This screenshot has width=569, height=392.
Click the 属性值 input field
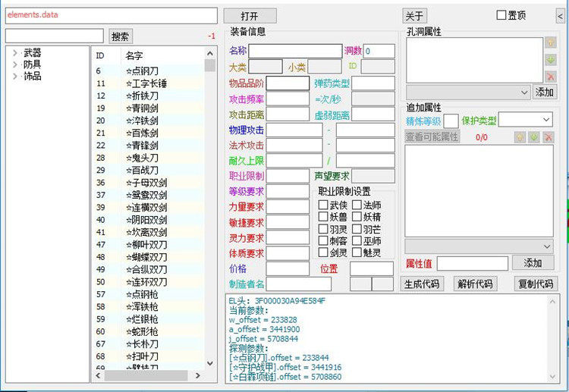pyautogui.click(x=473, y=264)
